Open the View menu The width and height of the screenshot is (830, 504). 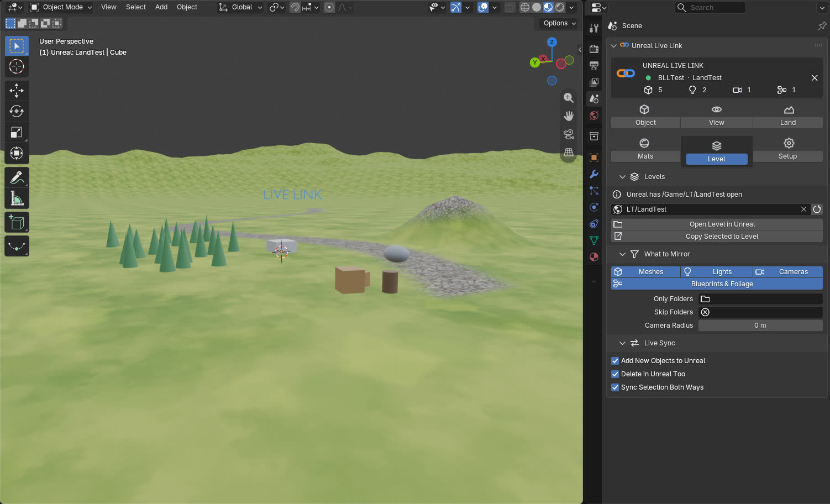(x=109, y=7)
